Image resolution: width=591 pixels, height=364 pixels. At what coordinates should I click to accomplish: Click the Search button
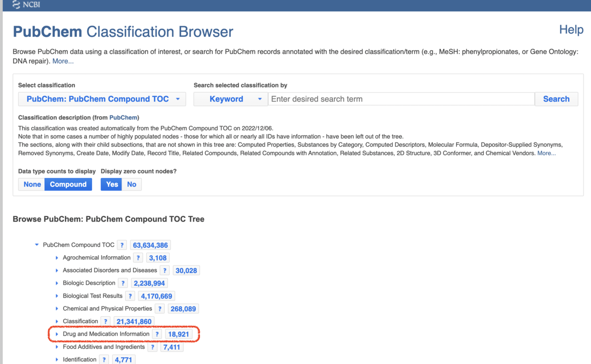(x=556, y=99)
